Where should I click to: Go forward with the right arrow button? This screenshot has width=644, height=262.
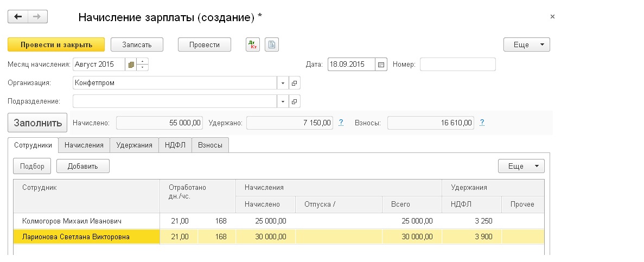37,17
